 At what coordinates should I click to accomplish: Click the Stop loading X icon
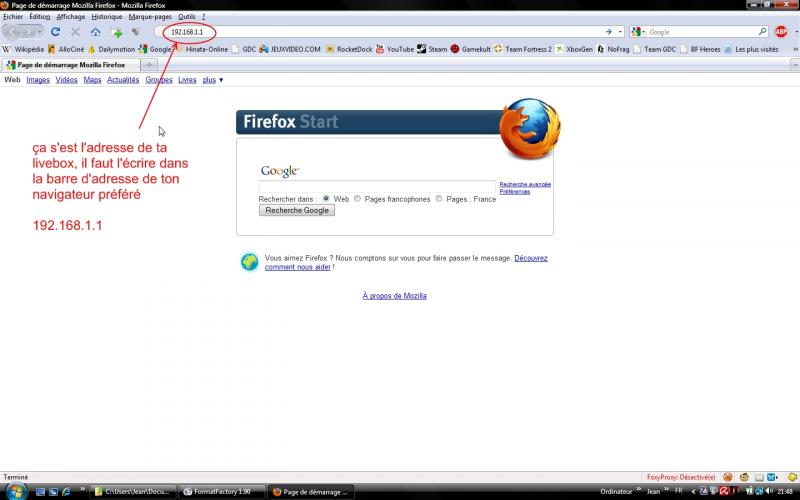76,32
